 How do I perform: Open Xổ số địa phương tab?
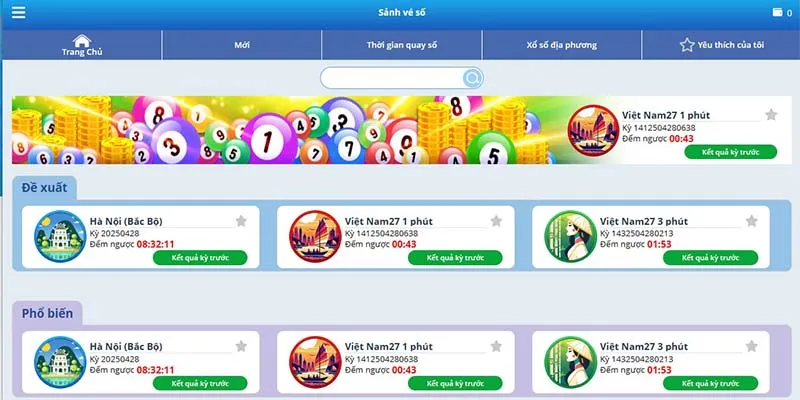pos(562,45)
